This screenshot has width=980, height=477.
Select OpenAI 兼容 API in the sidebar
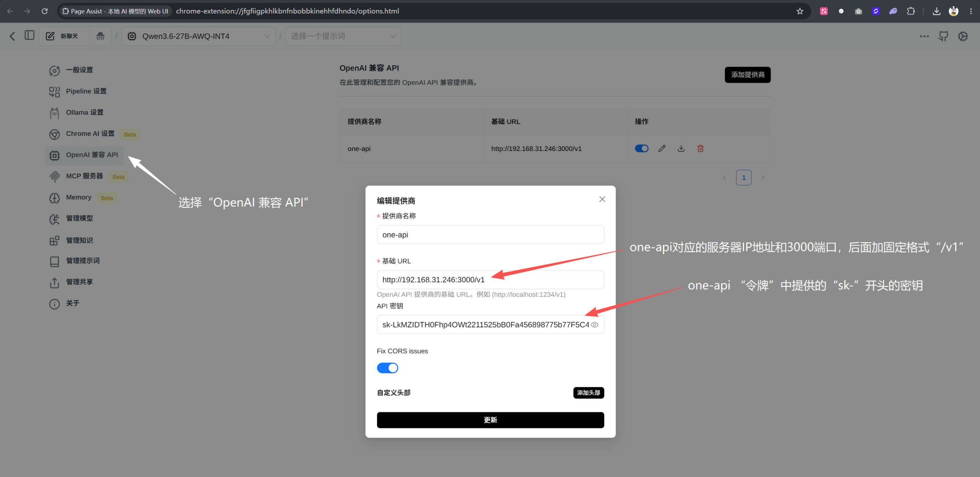click(x=84, y=155)
